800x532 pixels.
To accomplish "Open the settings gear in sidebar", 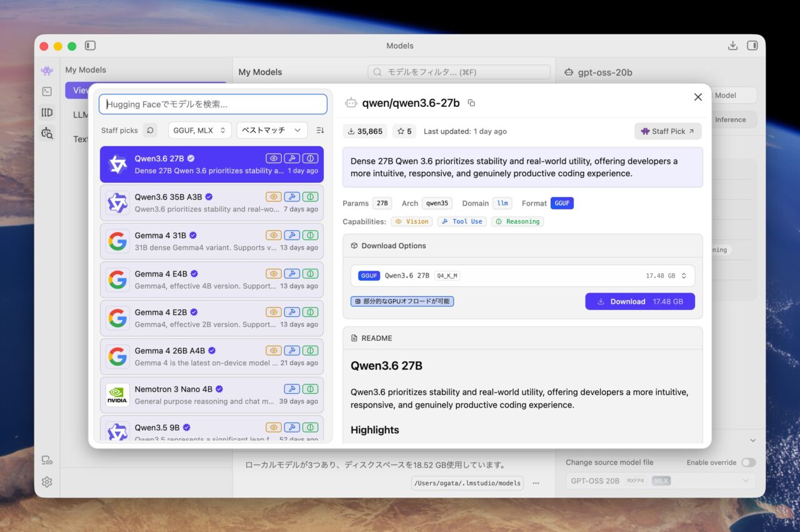I will tap(47, 482).
